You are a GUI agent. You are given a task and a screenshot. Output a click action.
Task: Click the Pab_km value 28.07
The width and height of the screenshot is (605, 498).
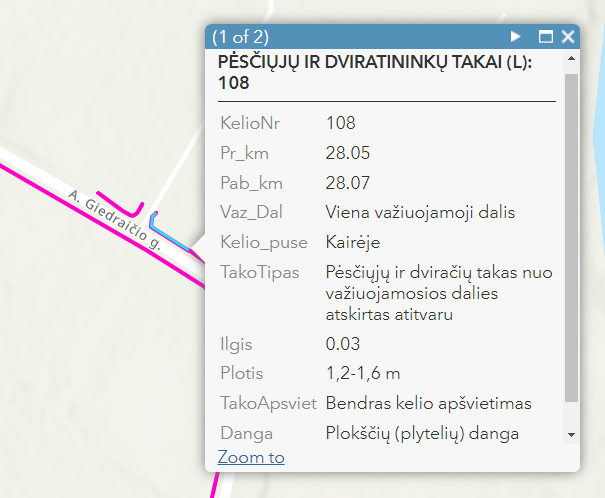347,183
